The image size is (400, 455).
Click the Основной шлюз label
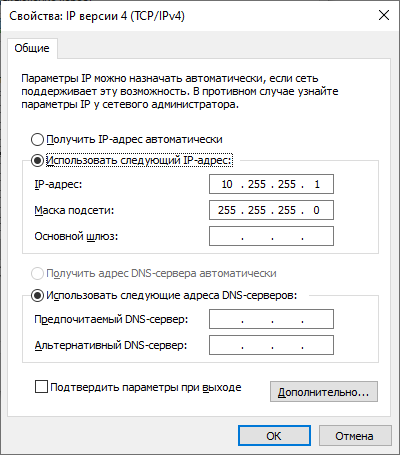(76, 236)
